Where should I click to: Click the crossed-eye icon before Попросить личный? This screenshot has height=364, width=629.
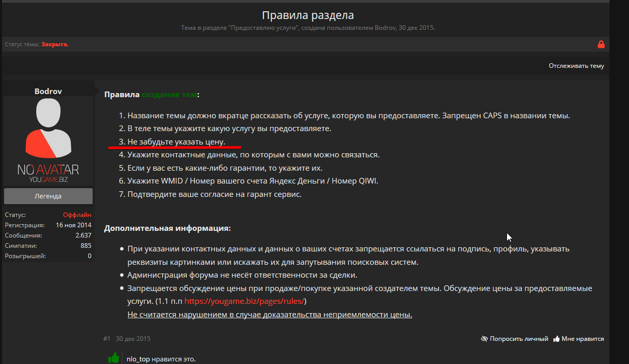pos(484,339)
